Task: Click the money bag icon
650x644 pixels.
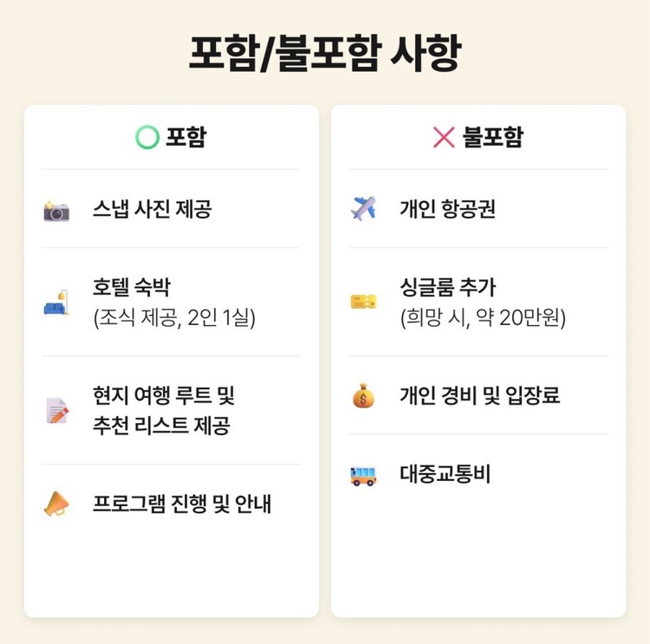Action: pyautogui.click(x=363, y=396)
